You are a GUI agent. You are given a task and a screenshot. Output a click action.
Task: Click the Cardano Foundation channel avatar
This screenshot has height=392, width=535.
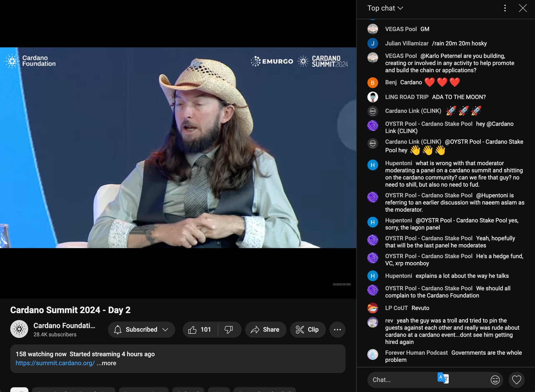point(19,329)
